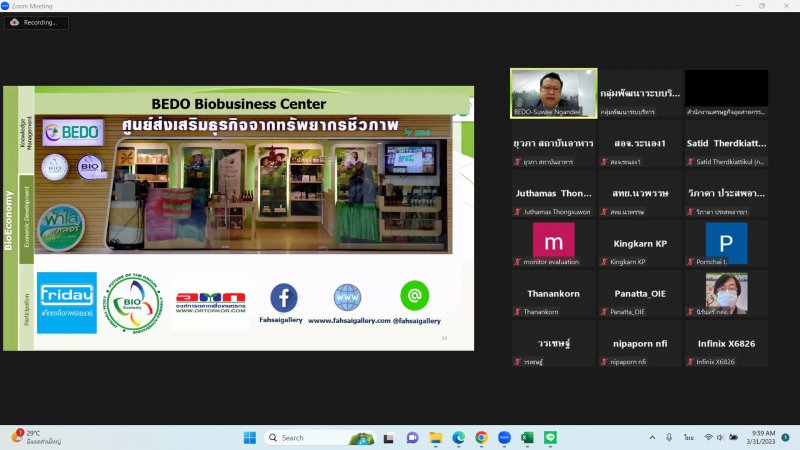Click the www globe icon on slide
800x450 pixels.
coord(347,297)
